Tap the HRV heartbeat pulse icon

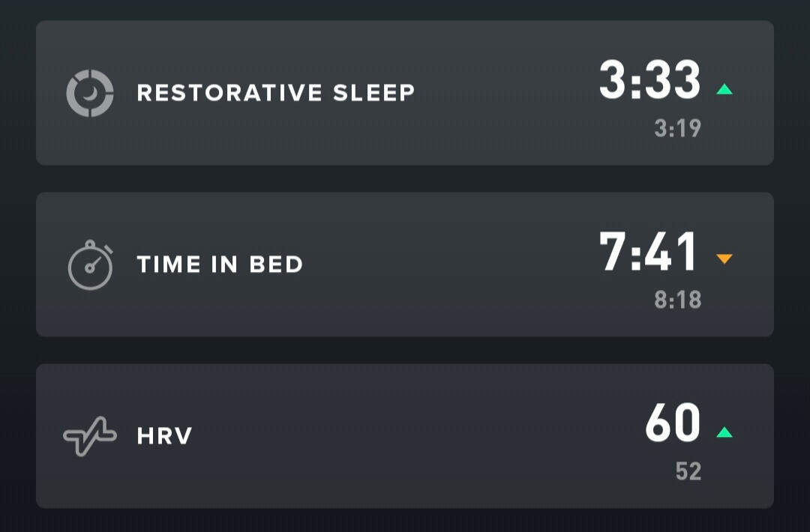click(x=90, y=436)
